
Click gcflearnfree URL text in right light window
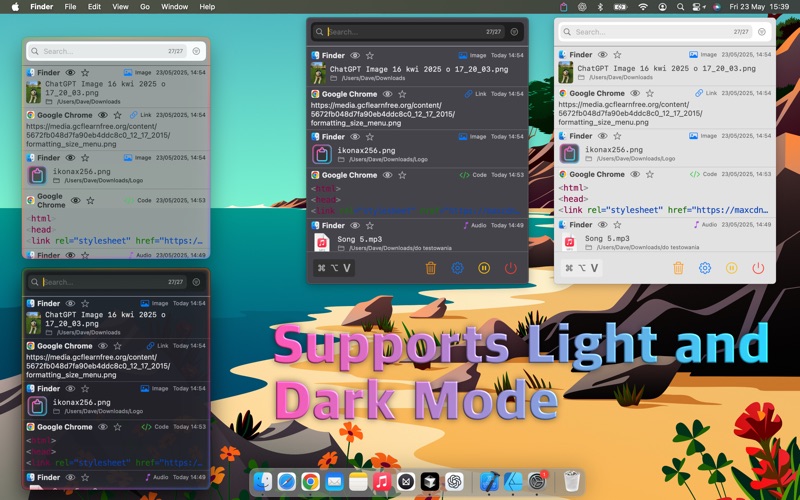630,113
